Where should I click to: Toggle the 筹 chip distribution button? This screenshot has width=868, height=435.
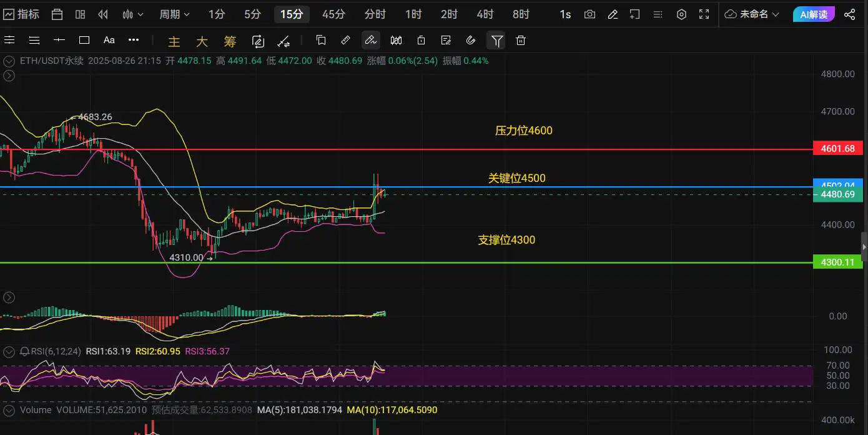(x=230, y=41)
